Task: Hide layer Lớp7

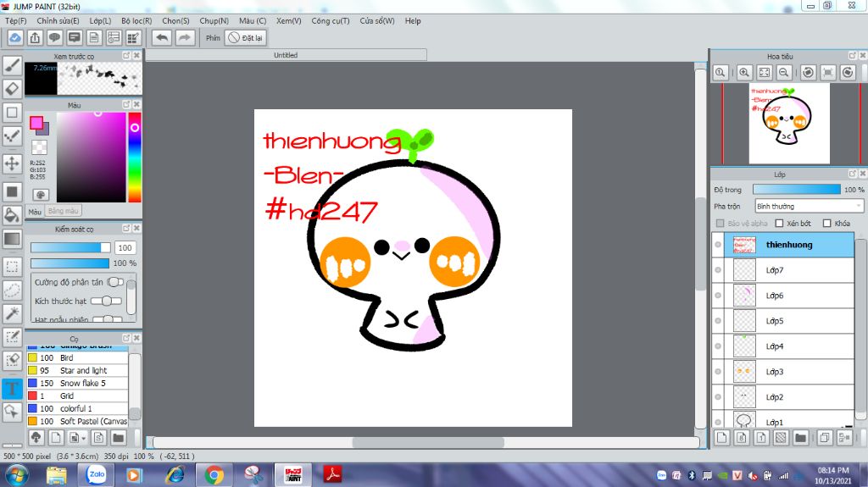Action: (718, 270)
